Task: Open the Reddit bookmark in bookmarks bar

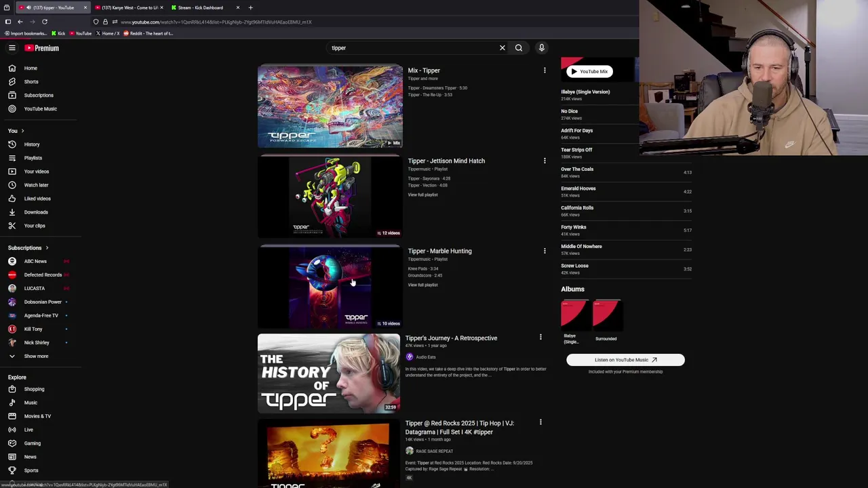Action: pyautogui.click(x=148, y=33)
